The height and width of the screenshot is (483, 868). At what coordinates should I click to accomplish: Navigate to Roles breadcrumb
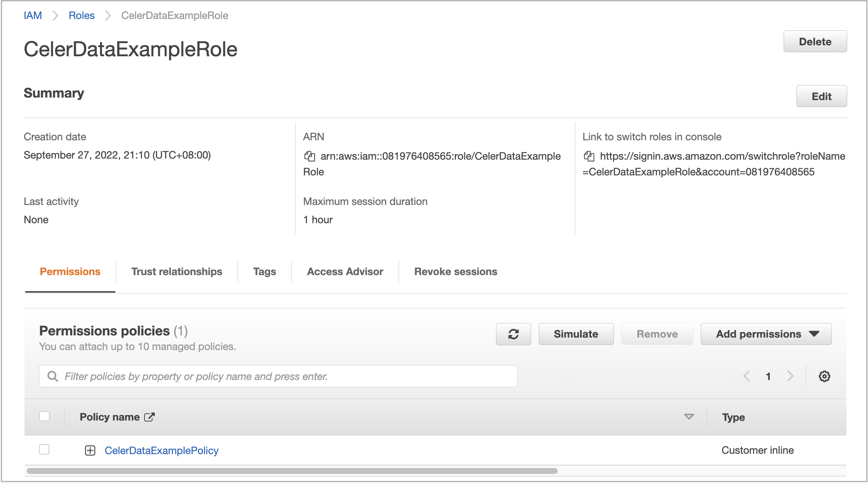pos(81,15)
